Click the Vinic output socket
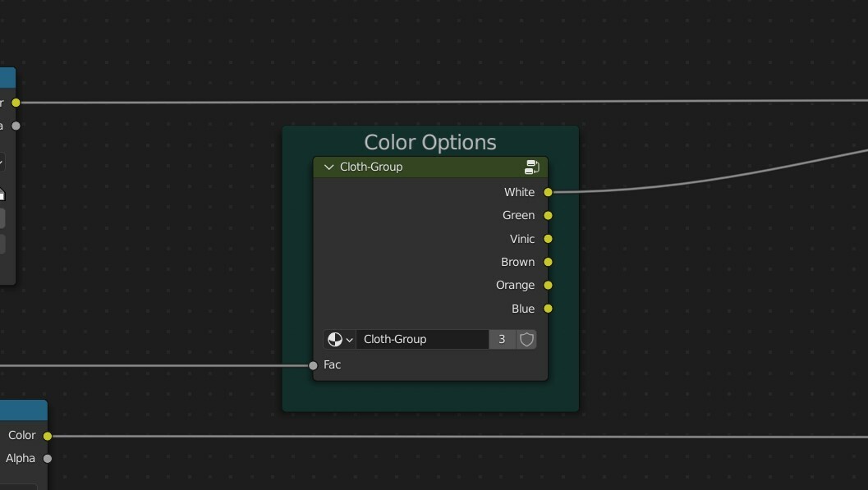 pos(548,239)
